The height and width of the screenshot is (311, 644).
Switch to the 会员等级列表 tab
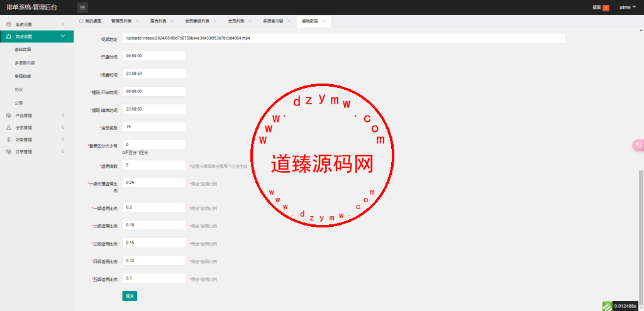coord(197,21)
